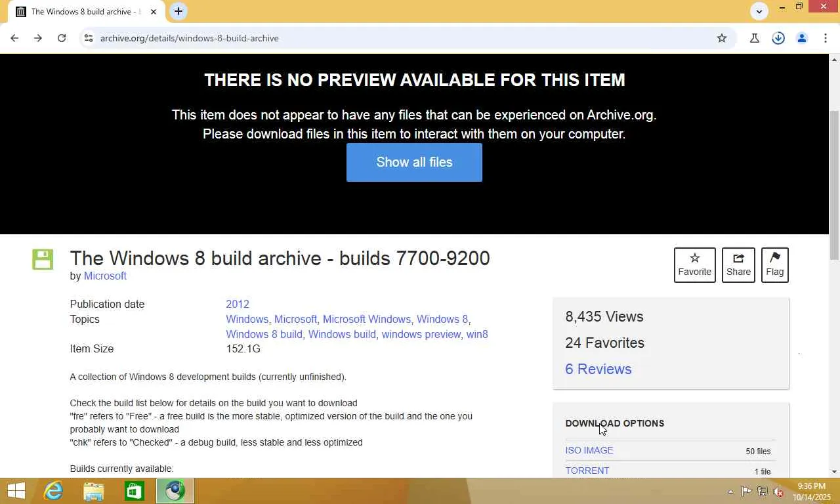The height and width of the screenshot is (504, 840).
Task: Open the Chrome three-dot menu
Action: [826, 38]
